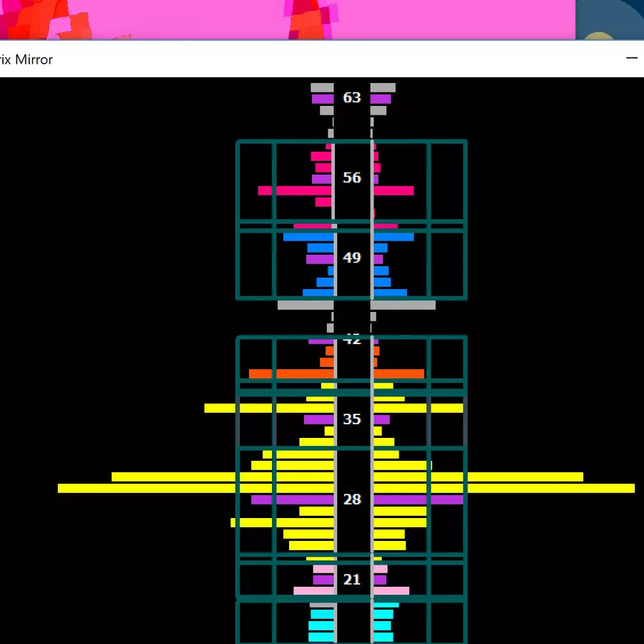Viewport: 644px width, 644px height.
Task: Select the number 49 label
Action: click(x=352, y=258)
